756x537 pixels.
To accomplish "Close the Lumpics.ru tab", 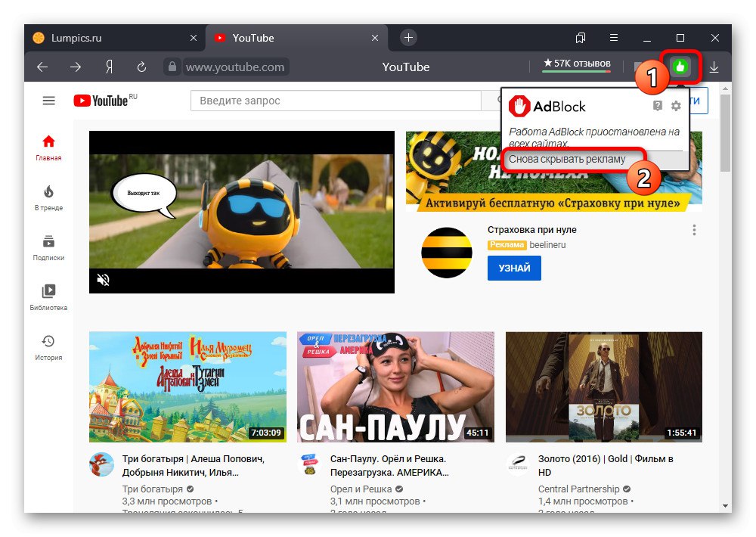I will click(x=194, y=38).
